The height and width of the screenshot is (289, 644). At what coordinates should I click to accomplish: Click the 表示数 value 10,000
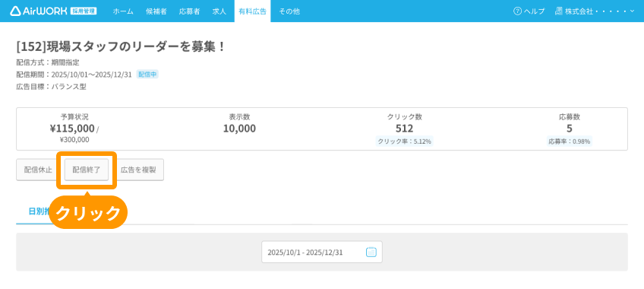(239, 129)
